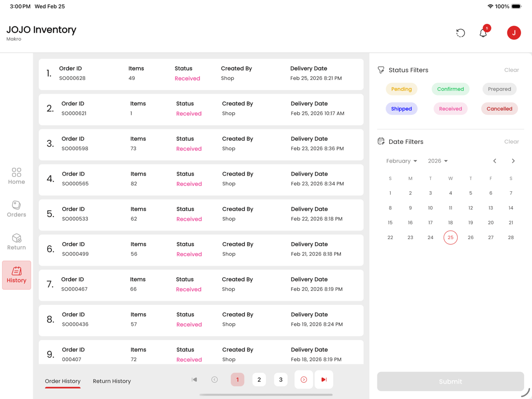Open the profile avatar marked J
The image size is (532, 399).
pos(514,32)
